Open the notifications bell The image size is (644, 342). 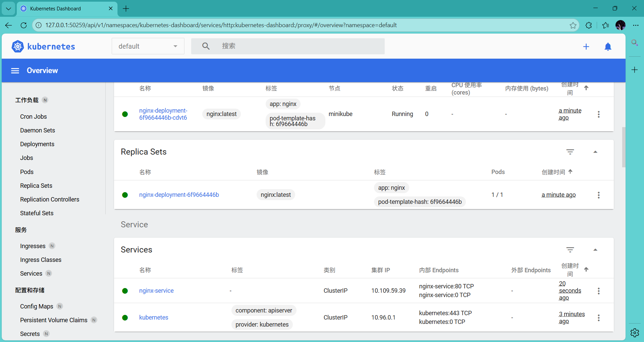pos(608,47)
